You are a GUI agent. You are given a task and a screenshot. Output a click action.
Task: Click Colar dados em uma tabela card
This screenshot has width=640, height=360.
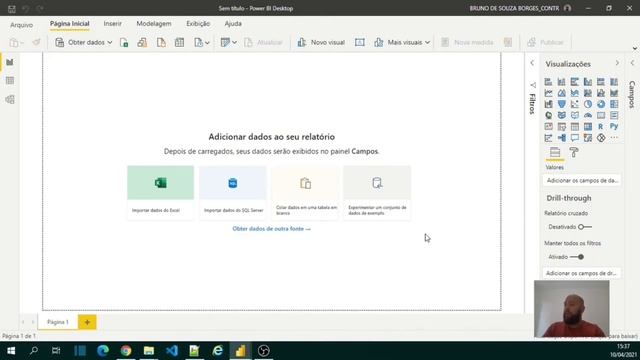tap(305, 192)
